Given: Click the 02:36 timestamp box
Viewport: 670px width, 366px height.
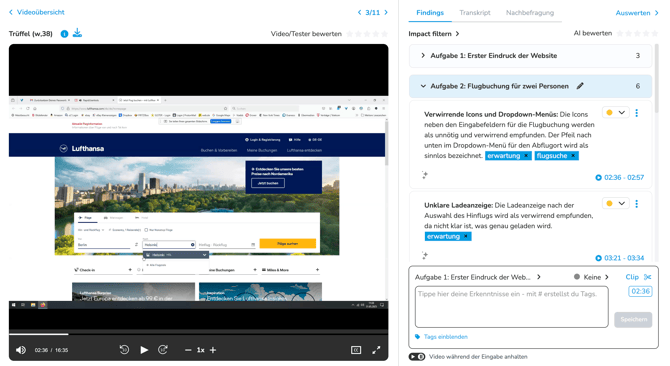Looking at the screenshot, I should pyautogui.click(x=640, y=291).
